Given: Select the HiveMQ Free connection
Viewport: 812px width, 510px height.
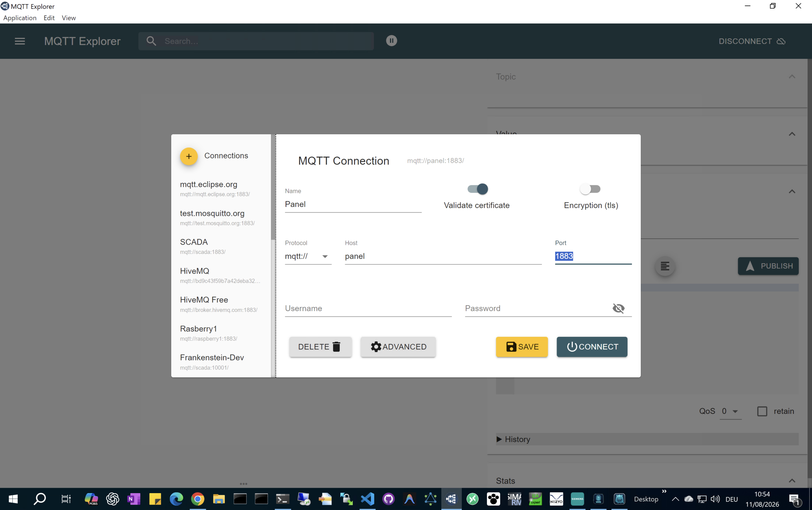Looking at the screenshot, I should point(221,304).
